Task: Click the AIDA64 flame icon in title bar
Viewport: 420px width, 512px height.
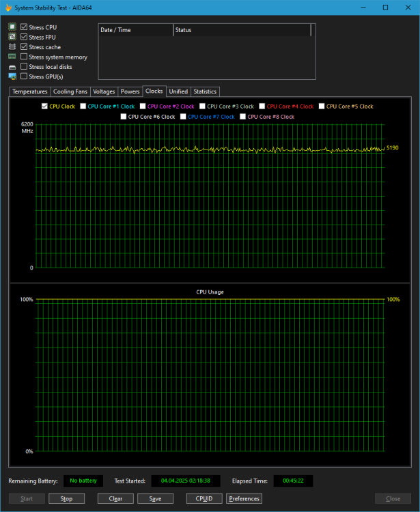Action: [x=8, y=8]
